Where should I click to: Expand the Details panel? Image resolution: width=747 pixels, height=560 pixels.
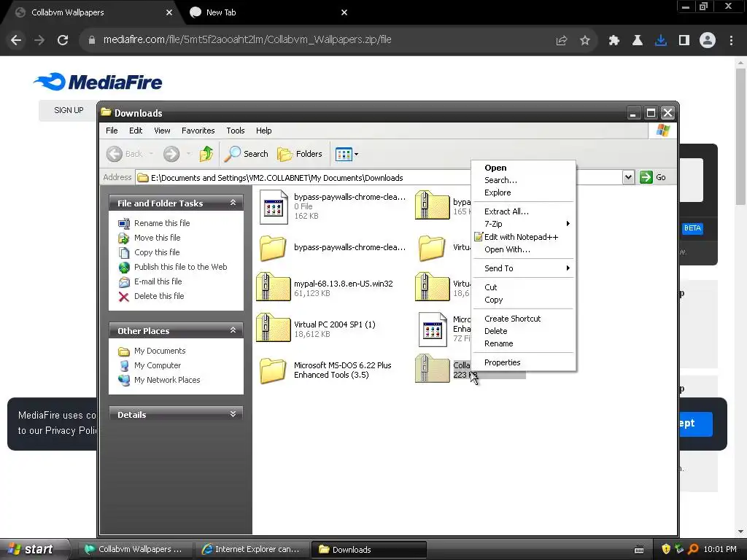pyautogui.click(x=233, y=414)
